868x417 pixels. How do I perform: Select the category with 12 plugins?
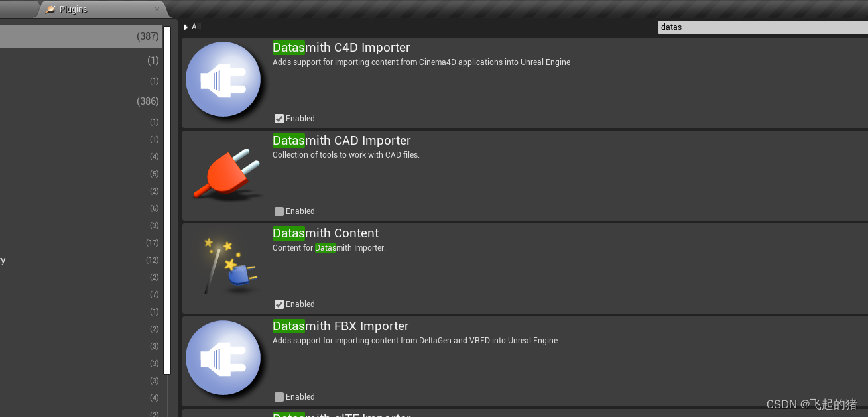81,260
